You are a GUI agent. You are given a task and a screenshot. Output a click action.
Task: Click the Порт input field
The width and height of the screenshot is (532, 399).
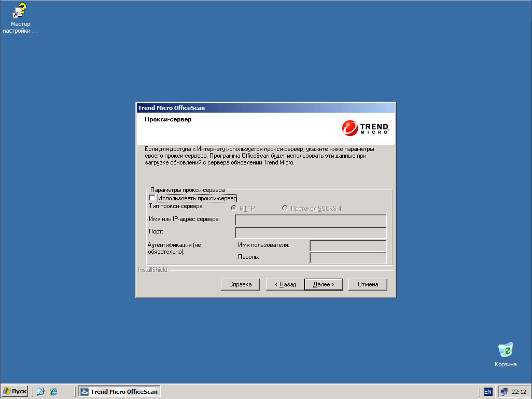(311, 232)
